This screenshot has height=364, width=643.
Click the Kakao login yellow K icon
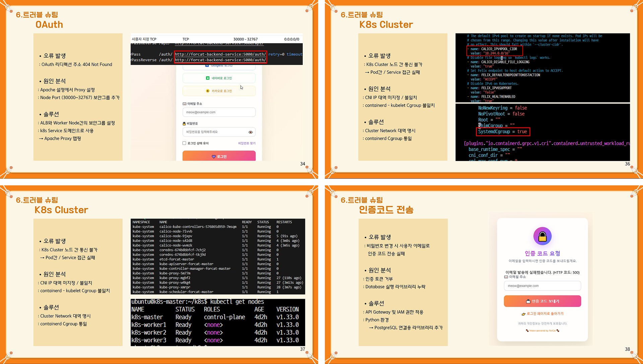208,91
